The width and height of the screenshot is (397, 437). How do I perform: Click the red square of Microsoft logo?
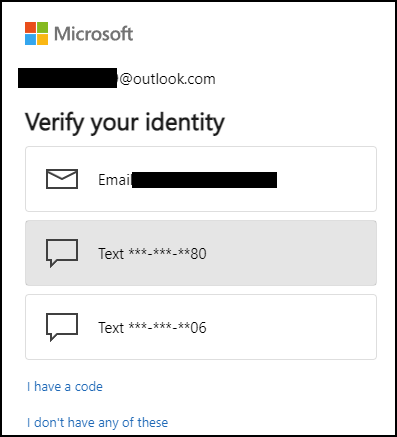(30, 27)
